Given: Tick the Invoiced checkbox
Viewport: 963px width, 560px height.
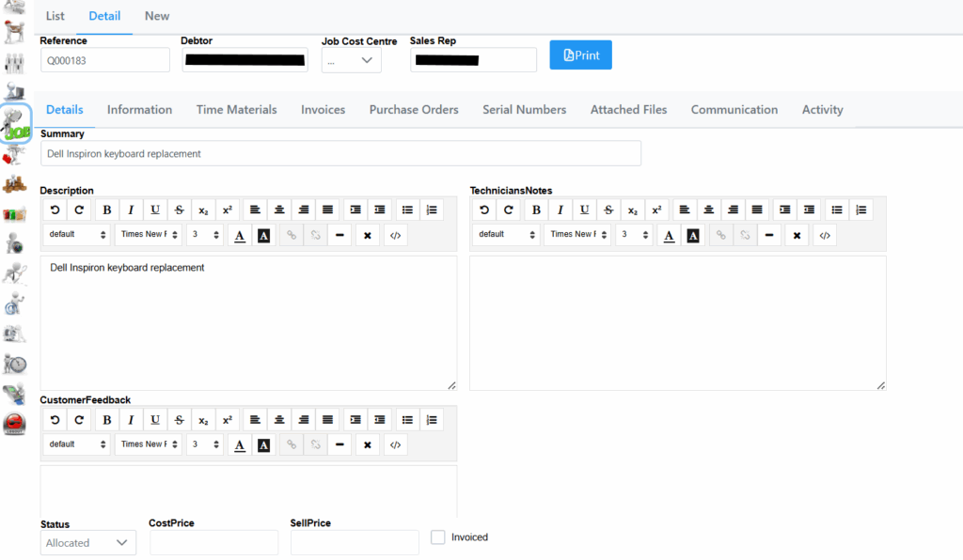Looking at the screenshot, I should [437, 537].
